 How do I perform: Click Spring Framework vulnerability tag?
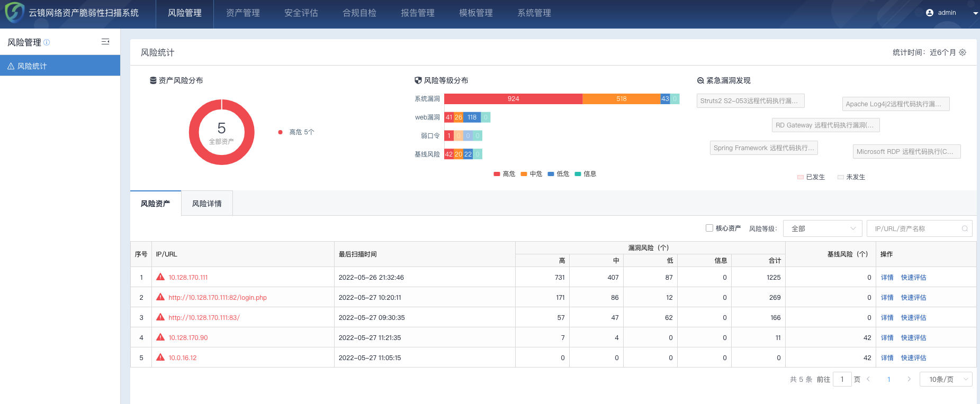point(763,148)
